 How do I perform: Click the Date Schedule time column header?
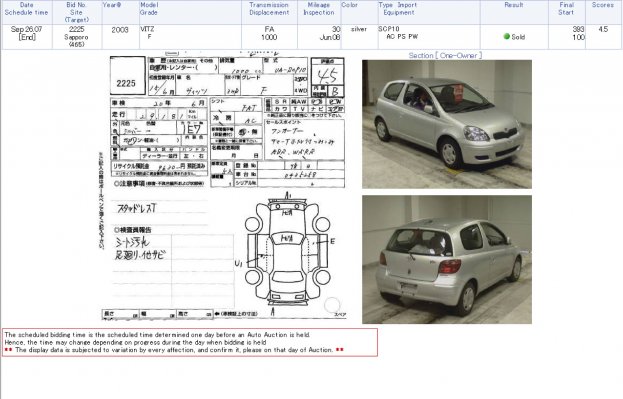pos(27,9)
